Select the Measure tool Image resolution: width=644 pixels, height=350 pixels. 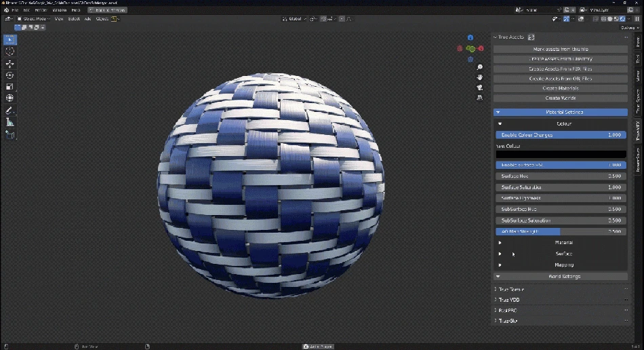(x=10, y=123)
